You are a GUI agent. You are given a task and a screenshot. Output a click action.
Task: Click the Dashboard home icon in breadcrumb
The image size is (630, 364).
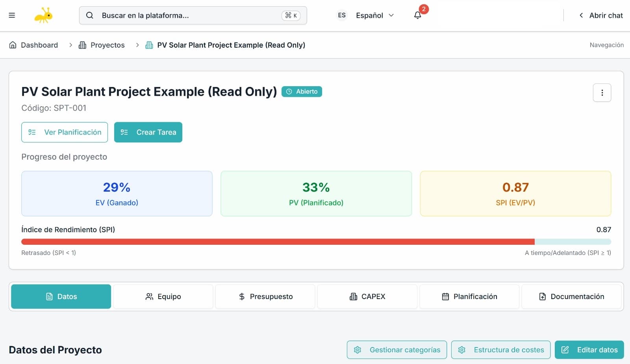pos(13,45)
